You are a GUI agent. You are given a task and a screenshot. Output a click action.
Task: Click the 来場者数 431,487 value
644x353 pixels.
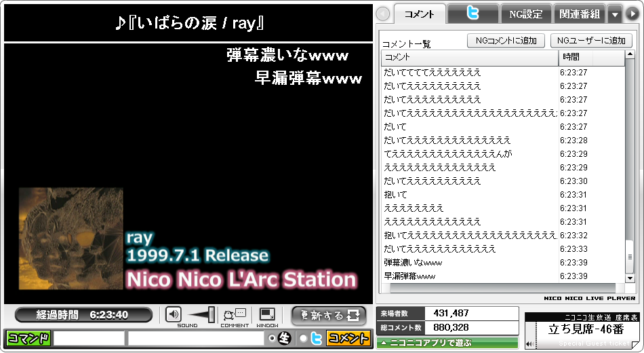pyautogui.click(x=451, y=314)
